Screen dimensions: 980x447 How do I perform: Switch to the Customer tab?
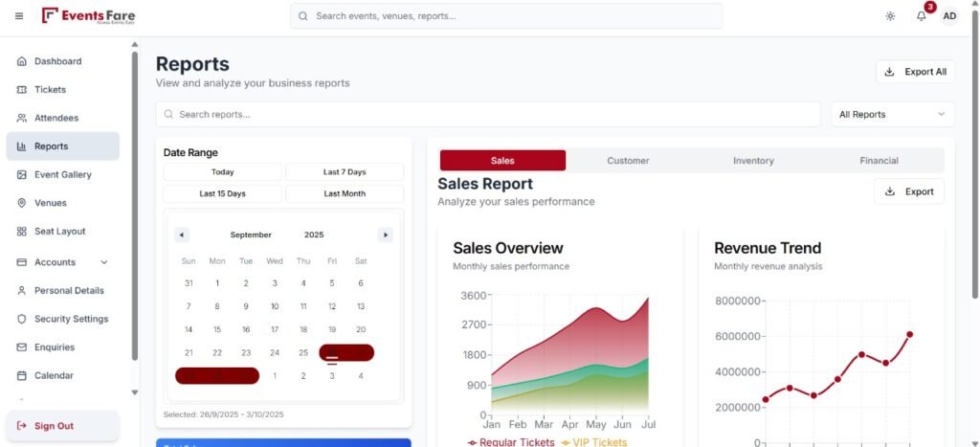click(x=628, y=161)
